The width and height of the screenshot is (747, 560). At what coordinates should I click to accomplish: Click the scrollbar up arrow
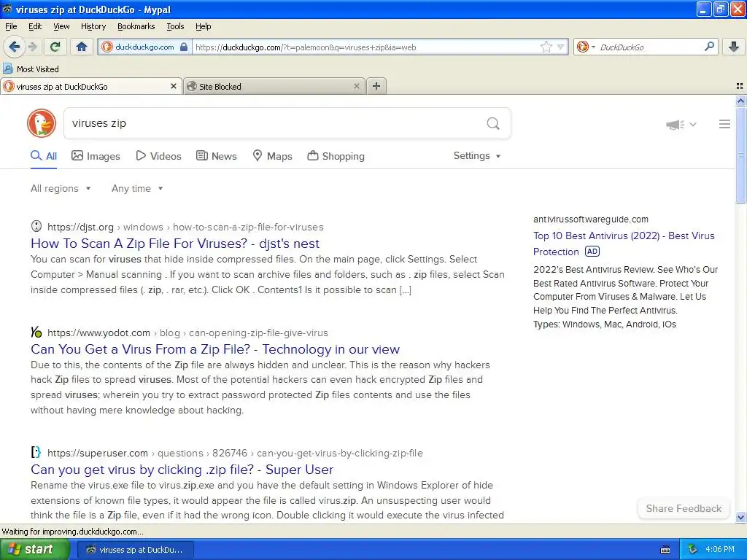point(740,101)
